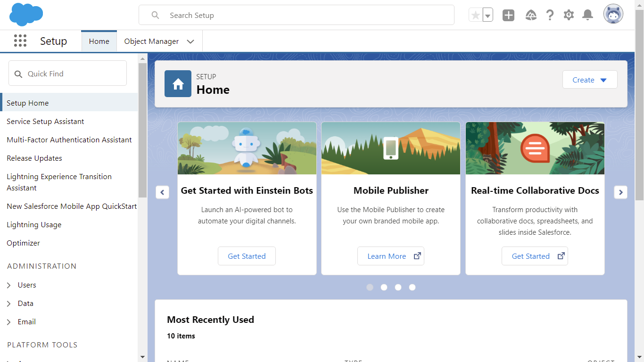Click the Quick Find magnifier icon

(x=18, y=74)
